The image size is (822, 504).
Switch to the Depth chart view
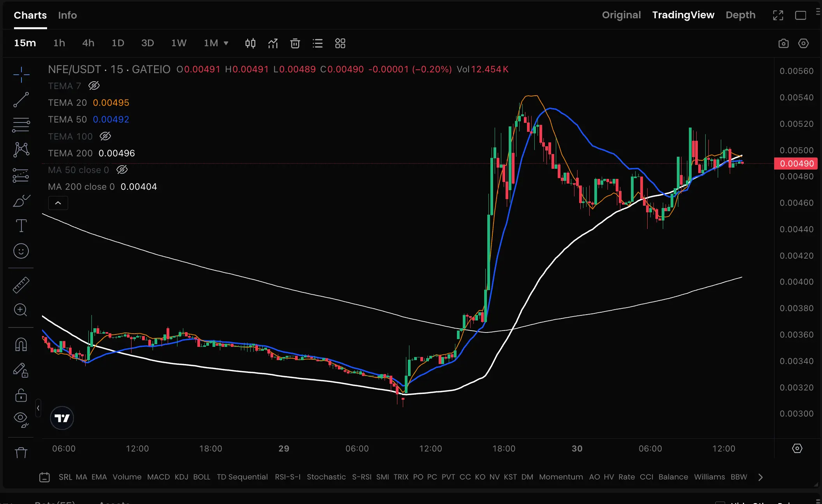click(x=740, y=15)
